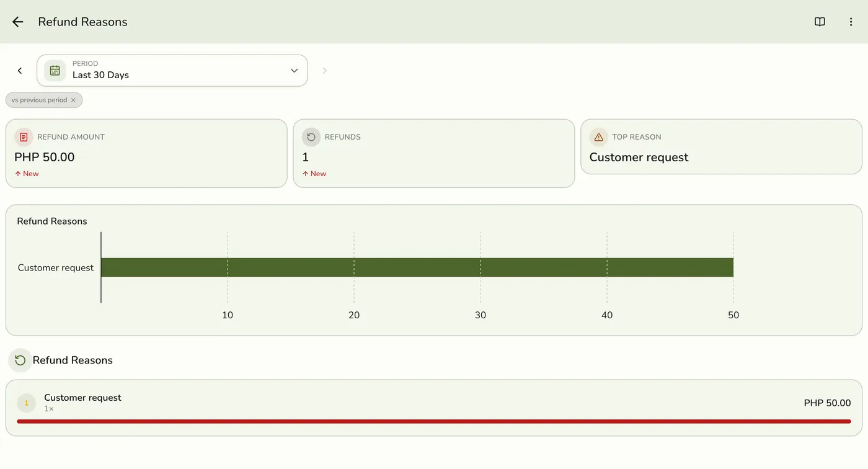Open the book guide icon
This screenshot has width=868, height=469.
[820, 22]
